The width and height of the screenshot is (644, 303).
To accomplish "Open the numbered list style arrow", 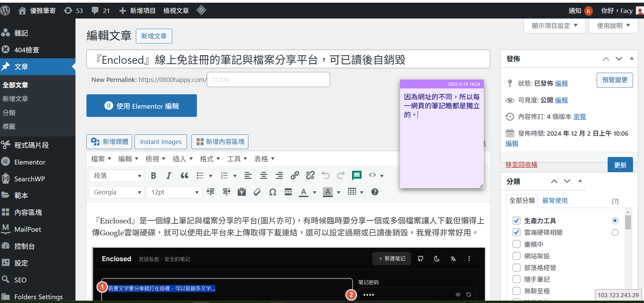I will pyautogui.click(x=235, y=176).
